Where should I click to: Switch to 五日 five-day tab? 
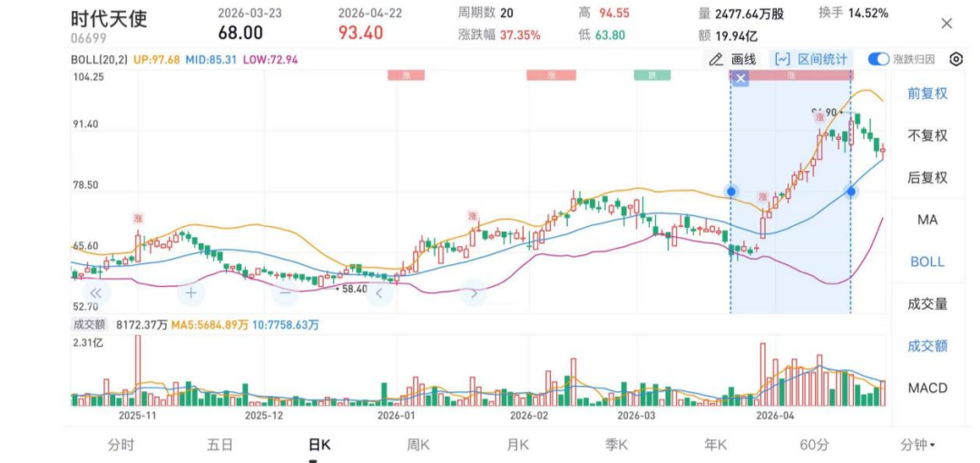[220, 445]
